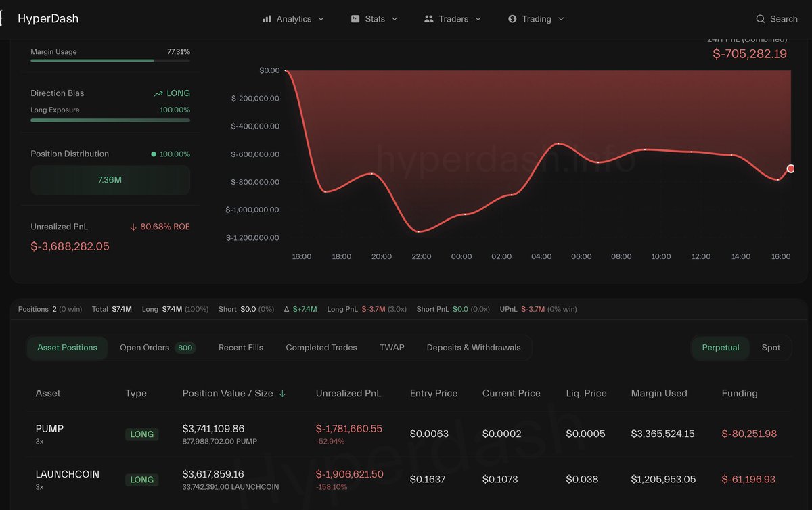Sort by Unrealized PnL column header

tap(348, 393)
